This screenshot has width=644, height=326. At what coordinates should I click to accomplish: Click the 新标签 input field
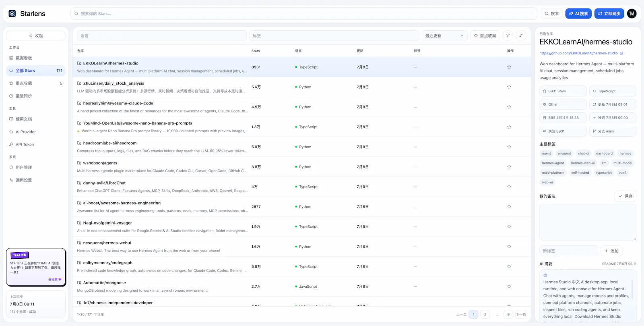coord(569,251)
